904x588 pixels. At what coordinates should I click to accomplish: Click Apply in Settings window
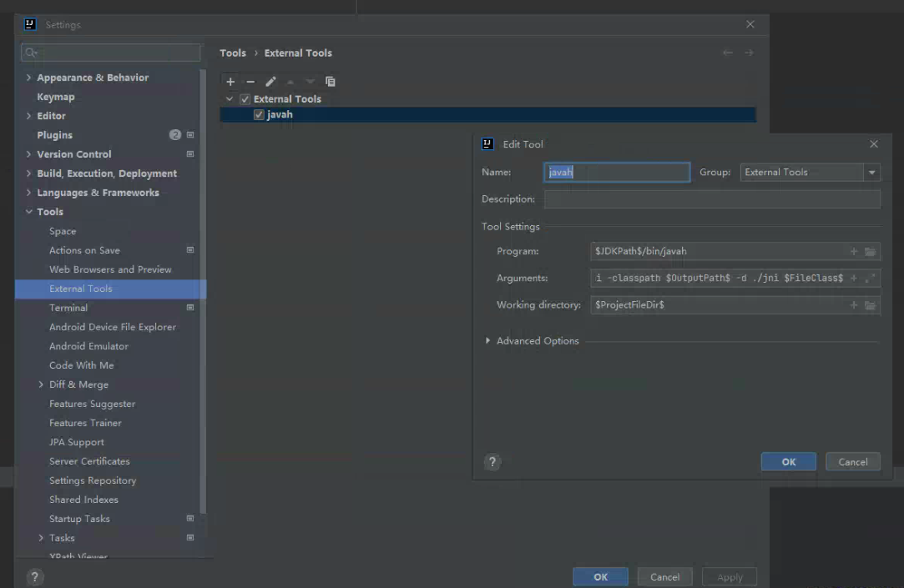[730, 576]
